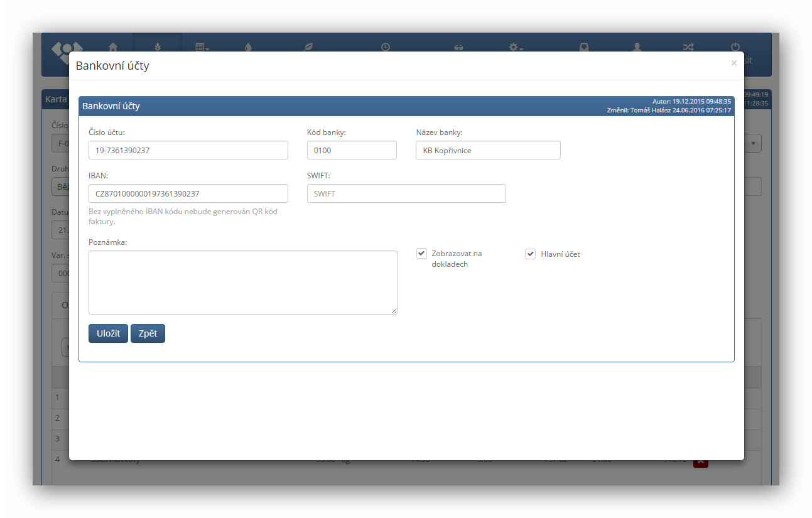Click the wheat icon in the top navbar
Image resolution: width=812 pixels, height=518 pixels.
(x=158, y=47)
